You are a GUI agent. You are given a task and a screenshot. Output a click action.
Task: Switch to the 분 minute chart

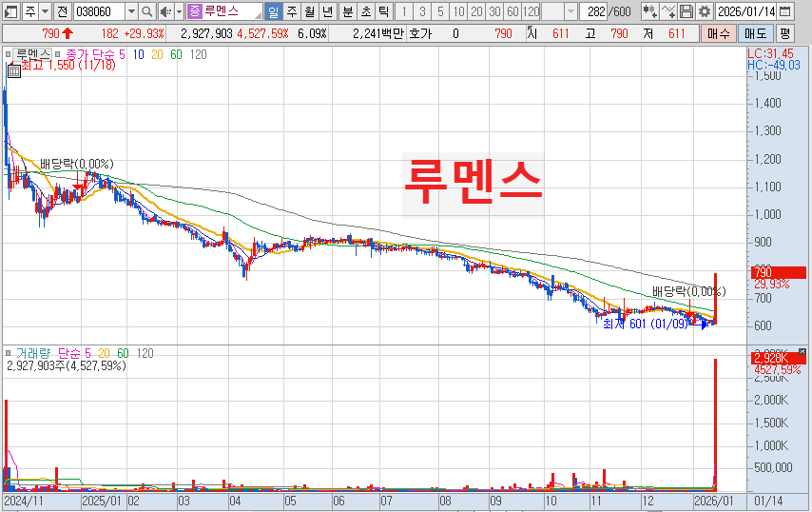click(348, 10)
